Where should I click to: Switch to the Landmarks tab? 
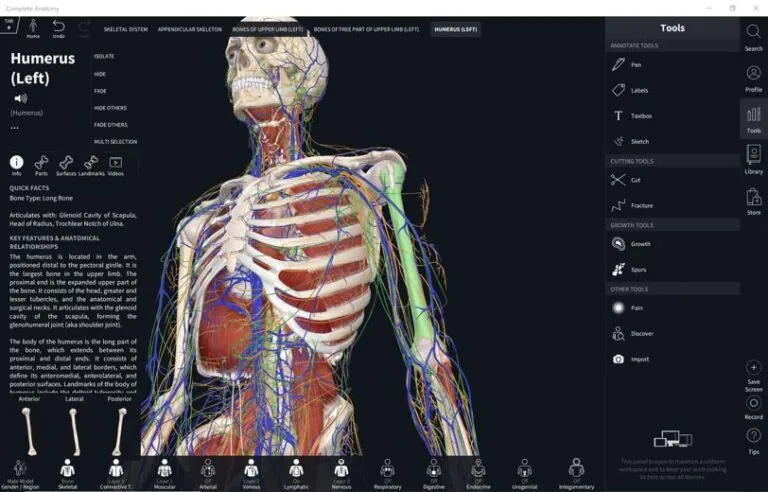90,164
